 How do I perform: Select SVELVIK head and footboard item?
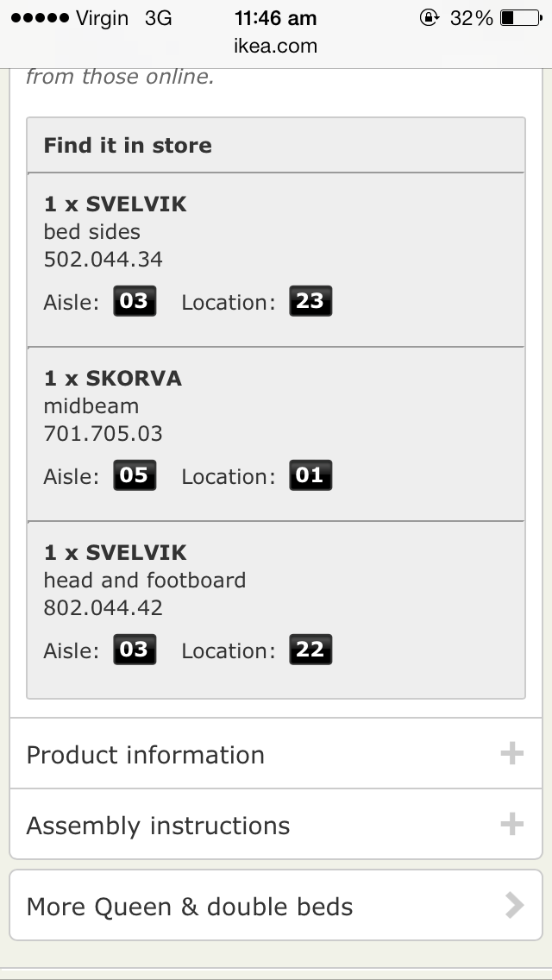point(116,553)
